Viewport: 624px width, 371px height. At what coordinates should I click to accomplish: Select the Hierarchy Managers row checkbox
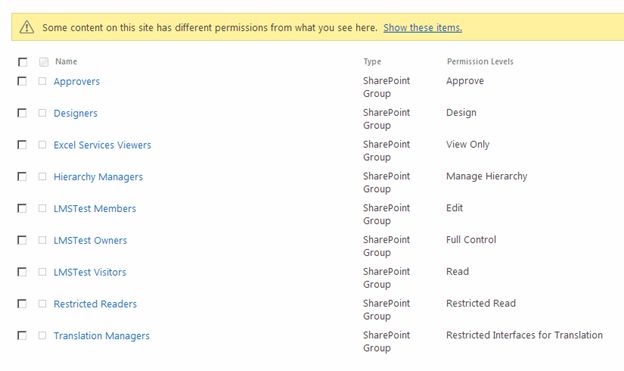[x=22, y=176]
